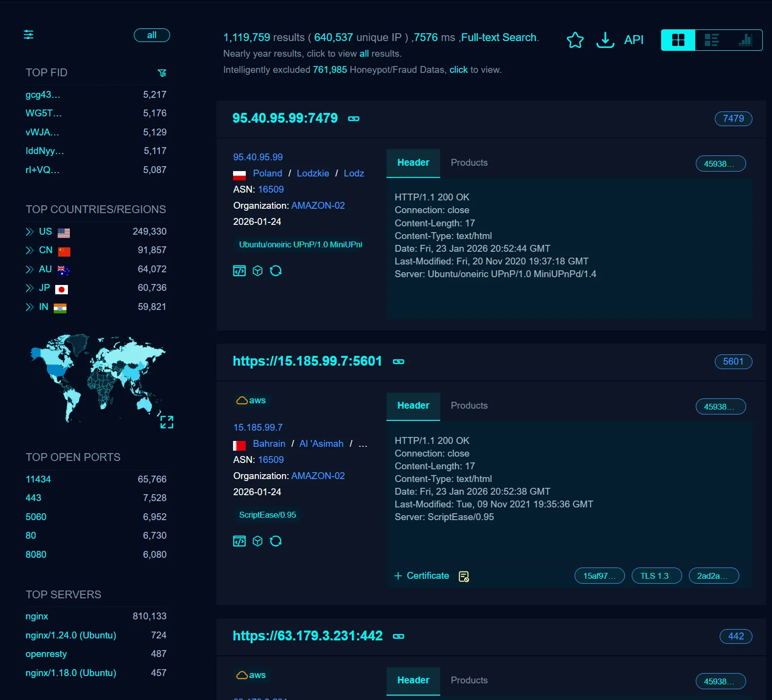Viewport: 772px width, 700px height.
Task: Expand world map to fullscreen
Action: pos(167,422)
